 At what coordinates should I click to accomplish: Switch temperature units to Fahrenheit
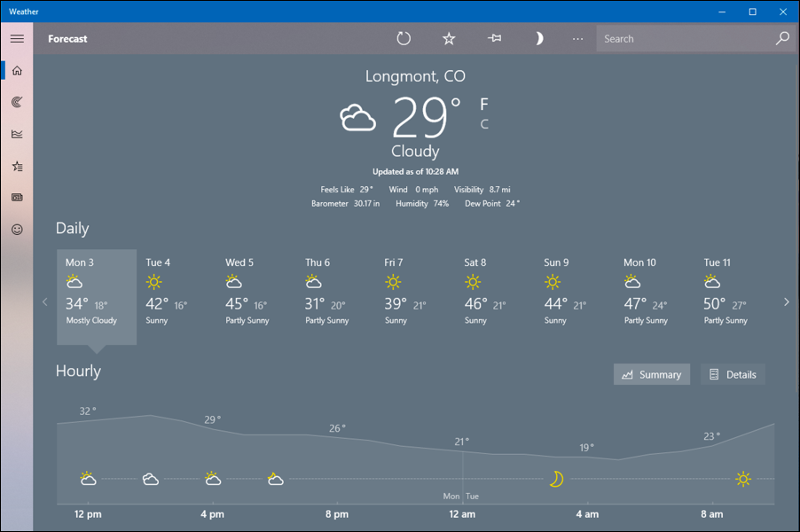[482, 104]
